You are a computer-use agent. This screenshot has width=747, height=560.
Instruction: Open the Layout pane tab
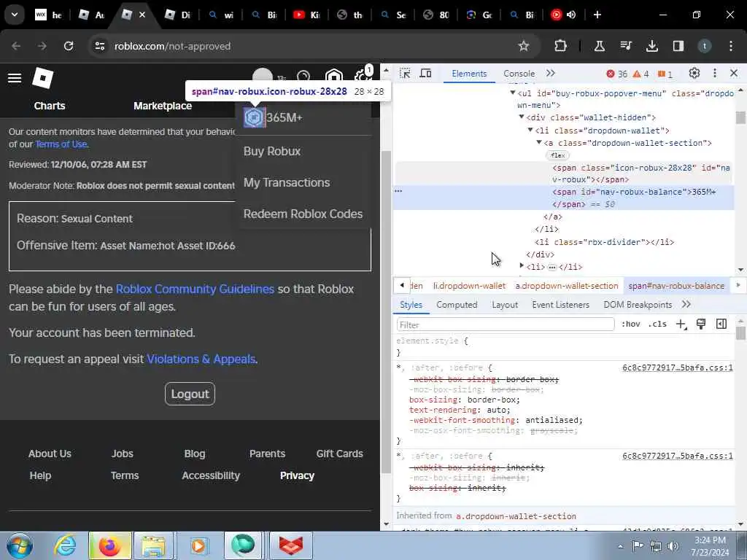(x=505, y=305)
